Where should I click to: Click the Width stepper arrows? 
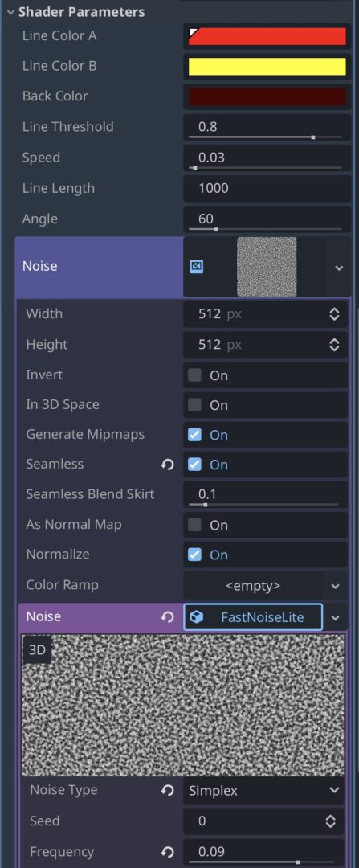click(334, 314)
